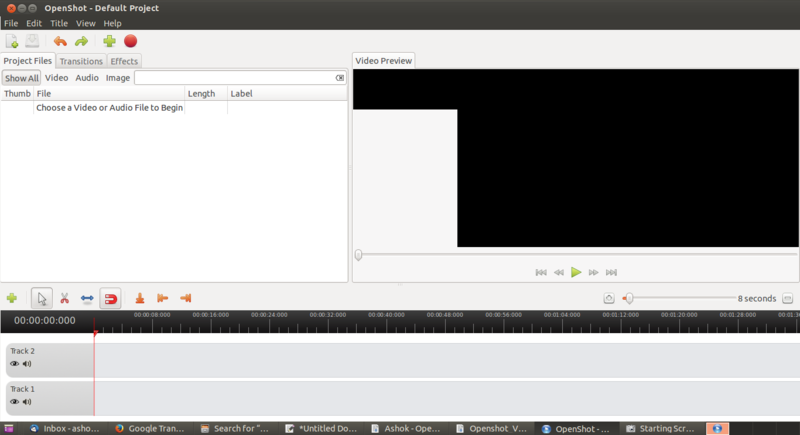This screenshot has width=800, height=435.
Task: Toggle visibility eye on Track 2
Action: tap(14, 364)
